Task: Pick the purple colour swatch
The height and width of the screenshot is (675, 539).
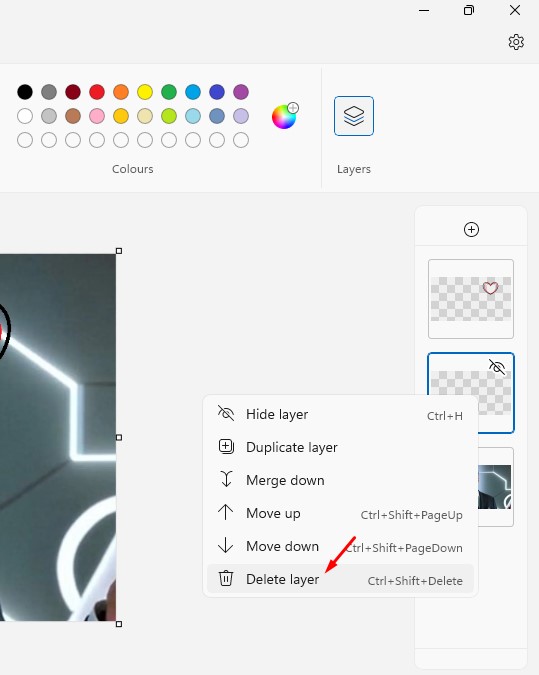Action: click(x=241, y=92)
